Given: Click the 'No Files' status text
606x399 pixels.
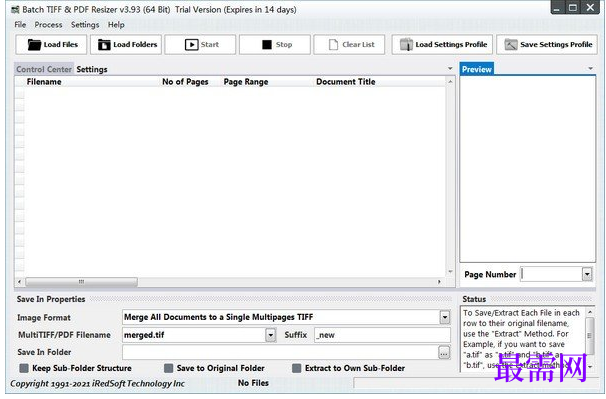Looking at the screenshot, I should coord(253,383).
